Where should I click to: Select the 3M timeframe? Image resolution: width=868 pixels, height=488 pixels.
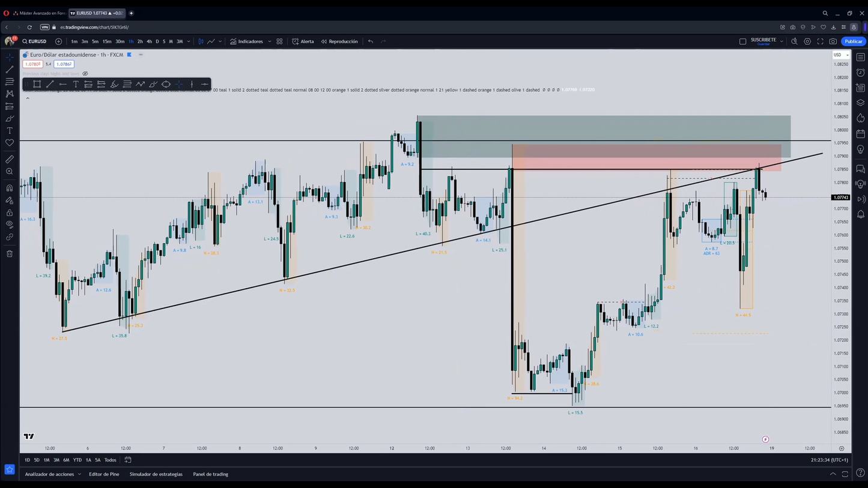click(x=180, y=41)
